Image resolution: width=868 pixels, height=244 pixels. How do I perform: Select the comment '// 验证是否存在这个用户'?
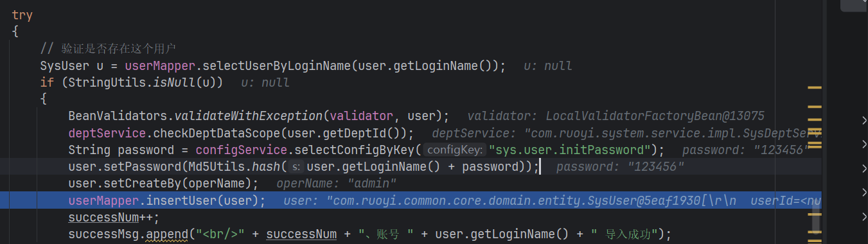pos(108,48)
